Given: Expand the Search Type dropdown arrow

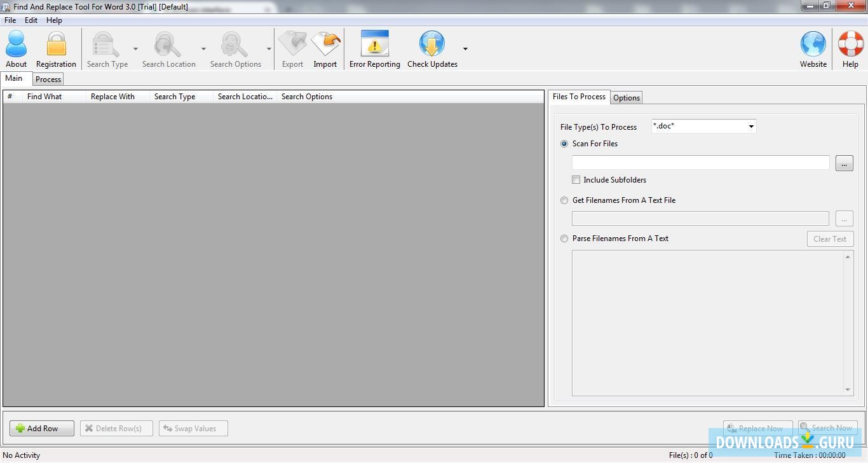Looking at the screenshot, I should [x=135, y=48].
